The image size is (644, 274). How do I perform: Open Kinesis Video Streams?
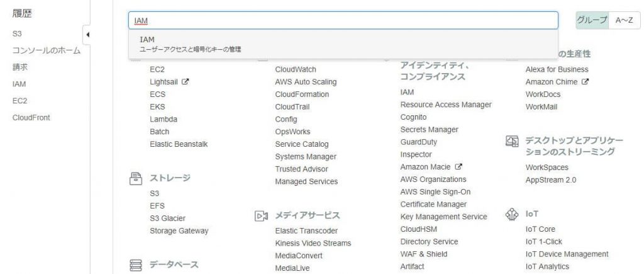pos(313,243)
